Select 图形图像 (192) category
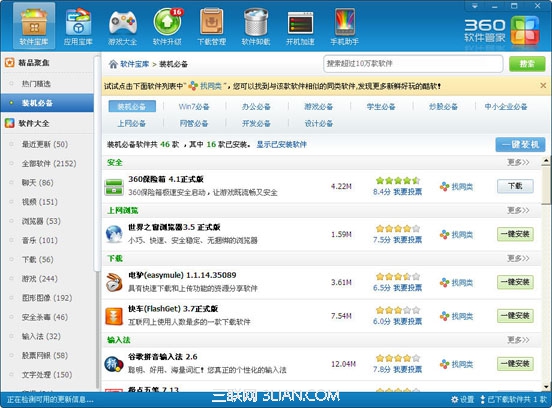The image size is (552, 408). click(47, 298)
